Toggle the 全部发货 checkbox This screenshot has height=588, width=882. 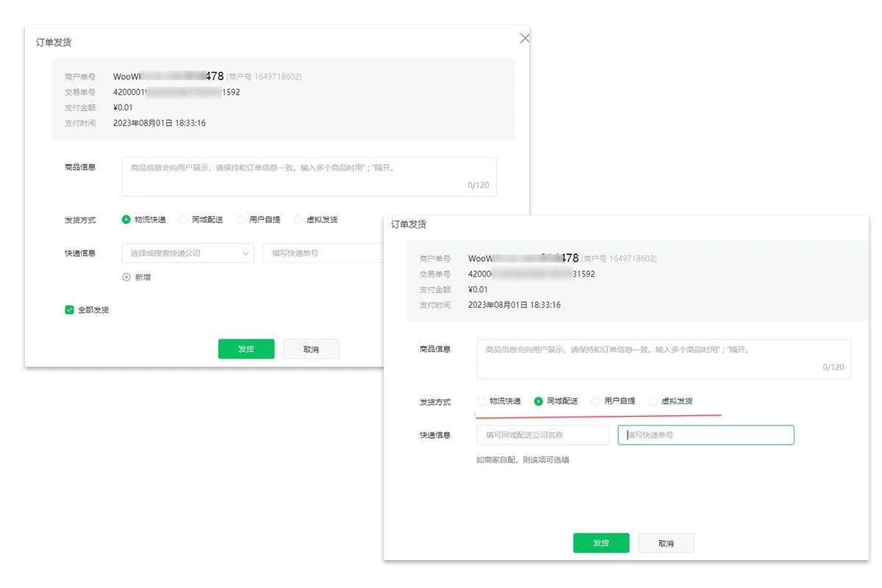tap(69, 310)
